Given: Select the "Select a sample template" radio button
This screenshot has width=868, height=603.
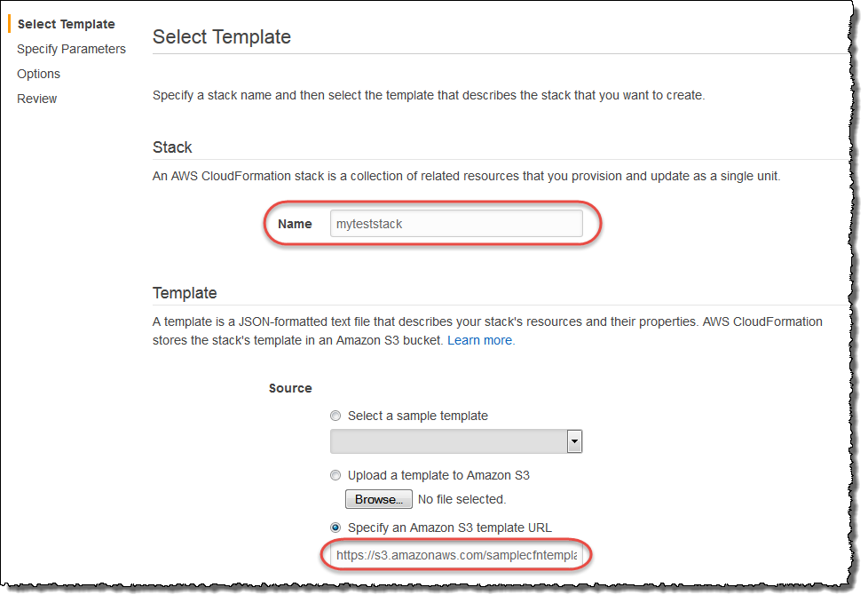Looking at the screenshot, I should click(x=335, y=416).
